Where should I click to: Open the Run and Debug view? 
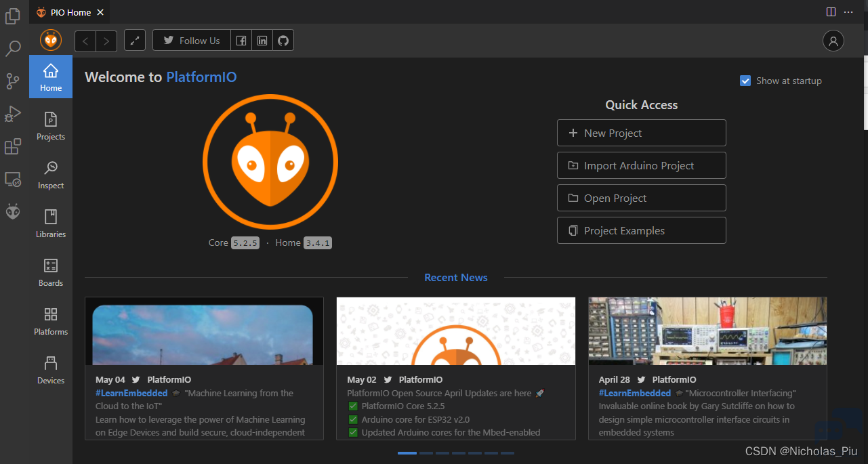13,114
